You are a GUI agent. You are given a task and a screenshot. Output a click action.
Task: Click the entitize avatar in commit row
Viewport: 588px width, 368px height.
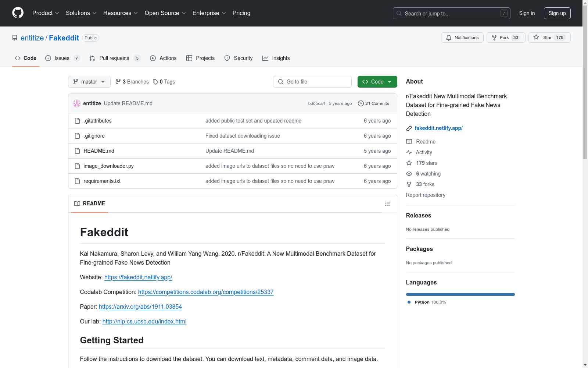[77, 103]
